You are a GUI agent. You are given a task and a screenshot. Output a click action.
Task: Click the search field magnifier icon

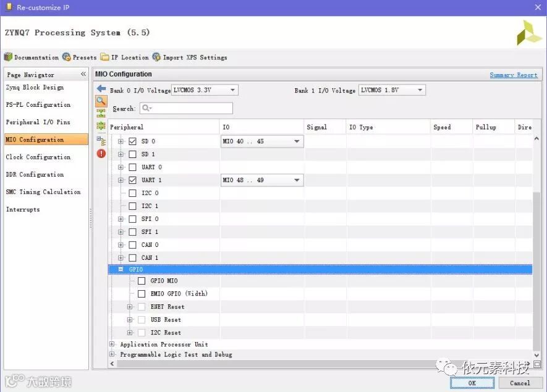(146, 108)
